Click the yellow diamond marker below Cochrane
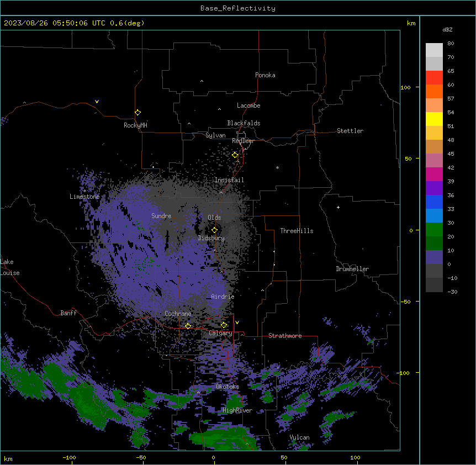Image resolution: width=476 pixels, height=465 pixels. [x=188, y=326]
